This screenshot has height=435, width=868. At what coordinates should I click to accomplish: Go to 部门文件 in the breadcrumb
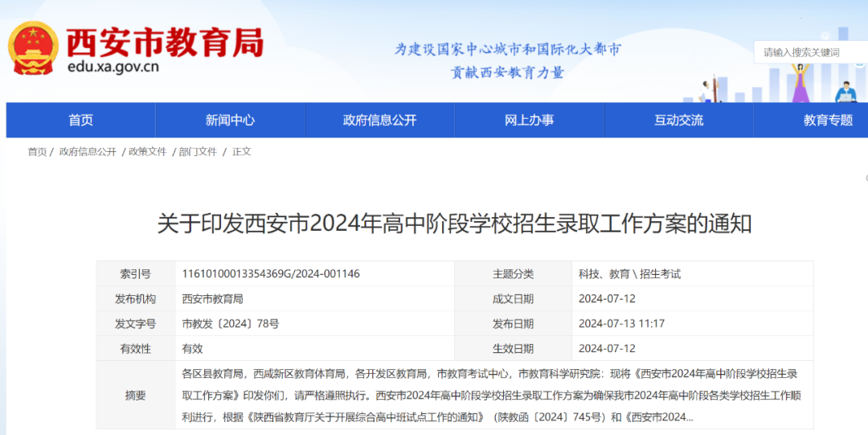coord(198,152)
